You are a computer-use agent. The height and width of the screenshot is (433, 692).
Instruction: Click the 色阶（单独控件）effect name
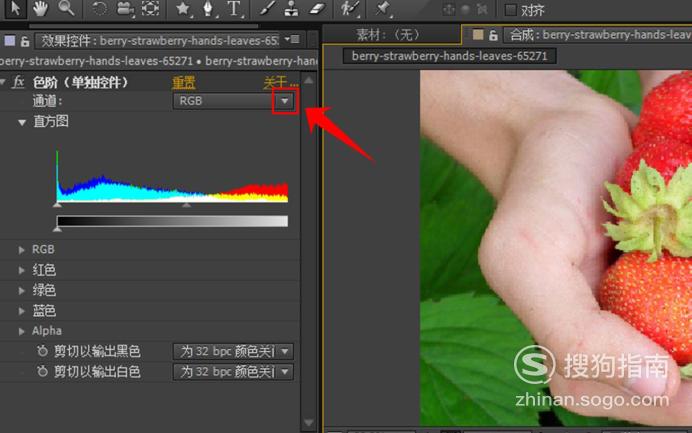[x=80, y=83]
